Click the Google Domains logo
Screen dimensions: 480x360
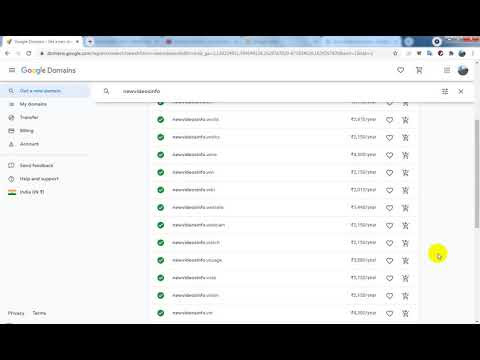[x=48, y=70]
